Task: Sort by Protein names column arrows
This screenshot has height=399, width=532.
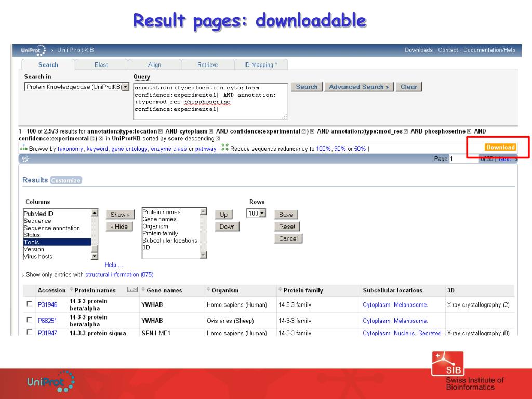Action: pyautogui.click(x=71, y=290)
